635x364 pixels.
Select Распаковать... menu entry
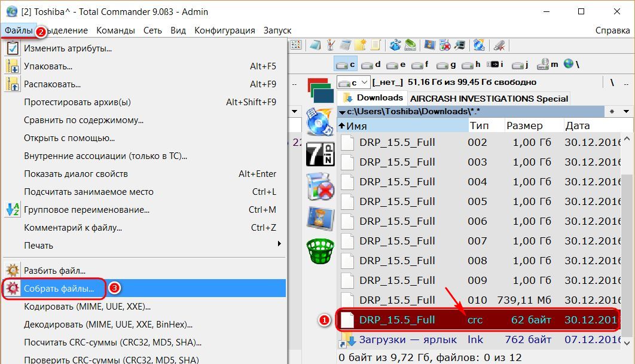tap(144, 84)
